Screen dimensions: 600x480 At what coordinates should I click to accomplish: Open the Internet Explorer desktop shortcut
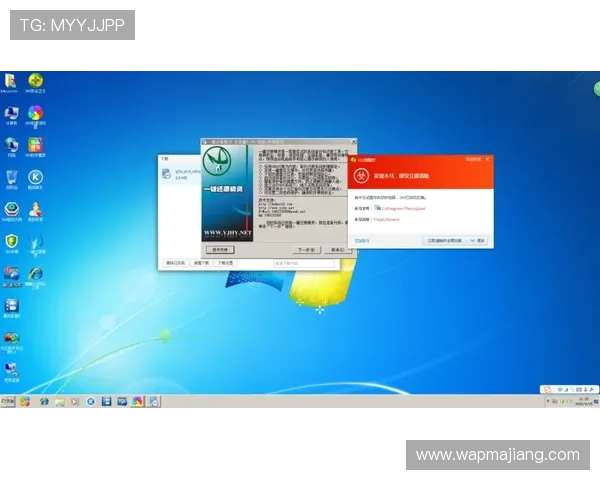(36, 273)
